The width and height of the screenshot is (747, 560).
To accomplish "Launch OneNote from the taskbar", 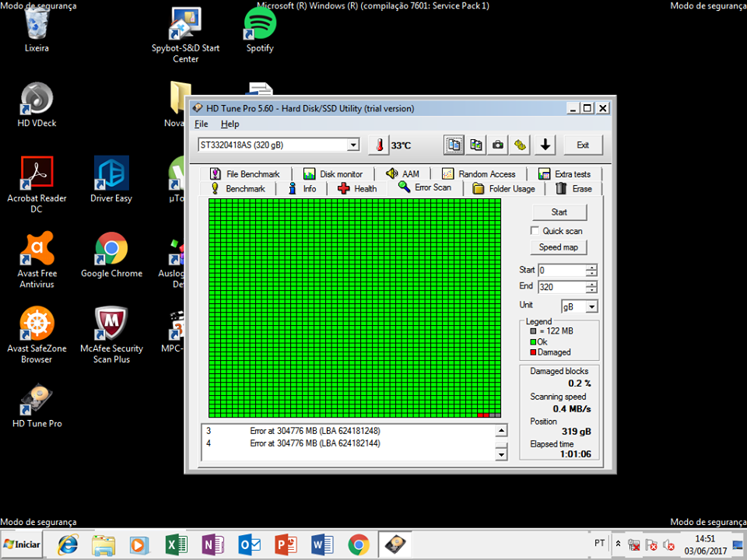I will (x=212, y=544).
